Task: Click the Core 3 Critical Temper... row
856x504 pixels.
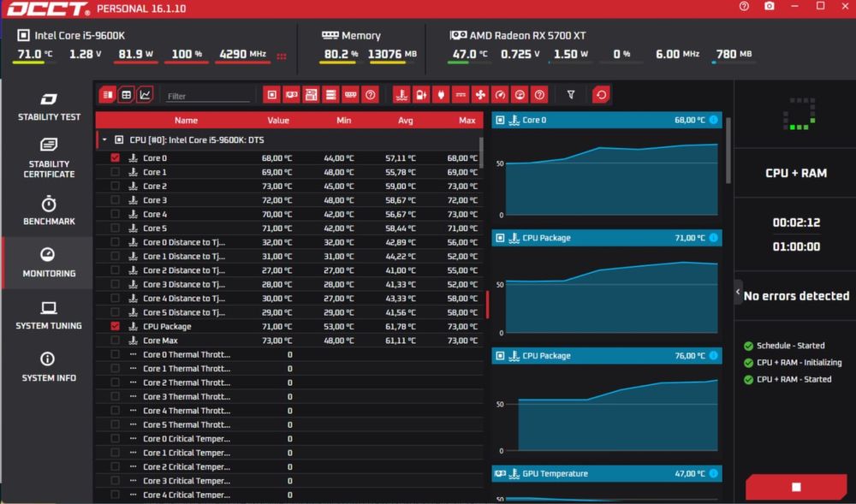Action: [289, 481]
